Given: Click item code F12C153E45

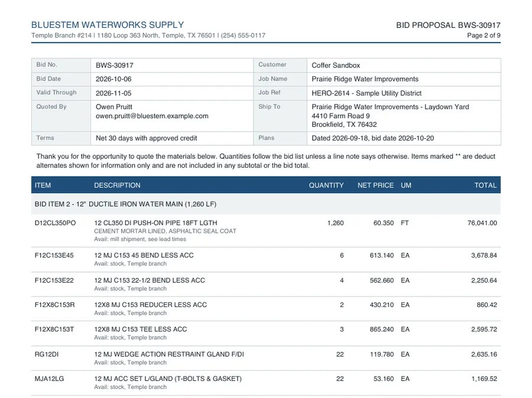Looking at the screenshot, I should (54, 255).
